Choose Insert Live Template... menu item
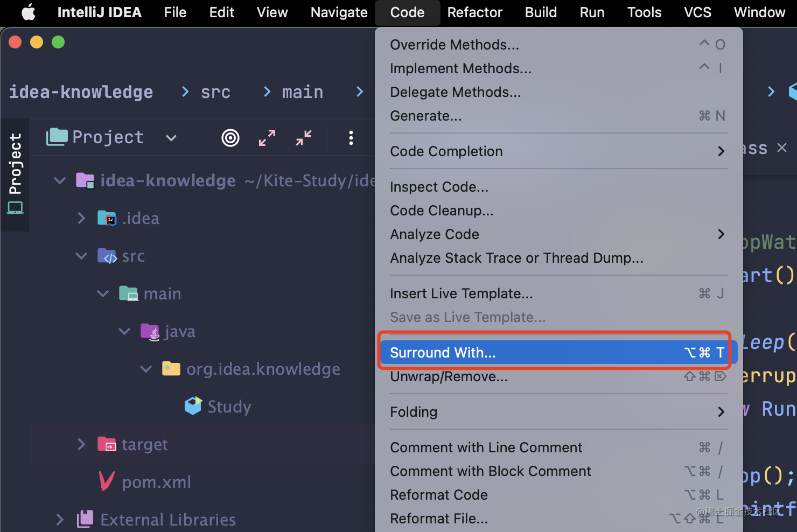Image resolution: width=797 pixels, height=532 pixels. [558, 293]
